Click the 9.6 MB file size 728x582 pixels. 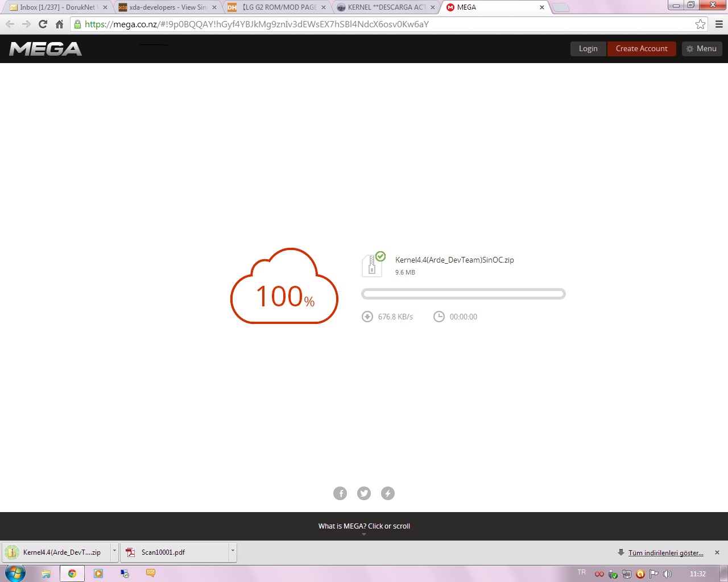click(x=405, y=272)
